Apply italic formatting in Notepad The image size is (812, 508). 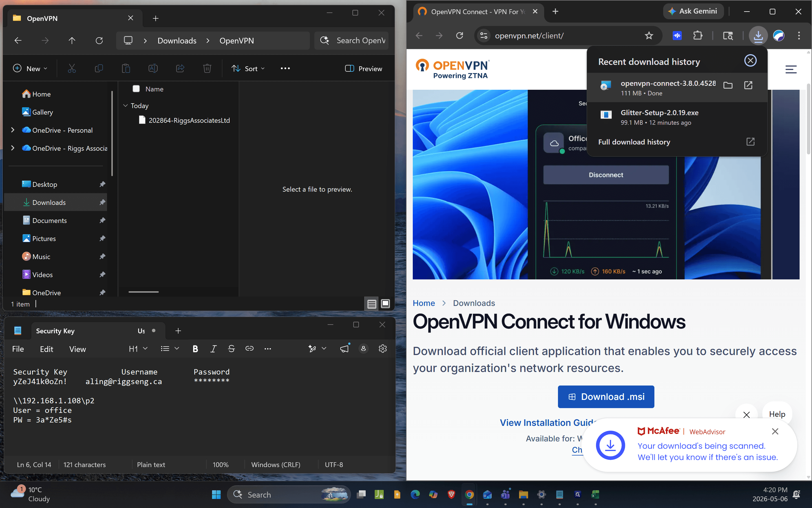[x=213, y=349]
